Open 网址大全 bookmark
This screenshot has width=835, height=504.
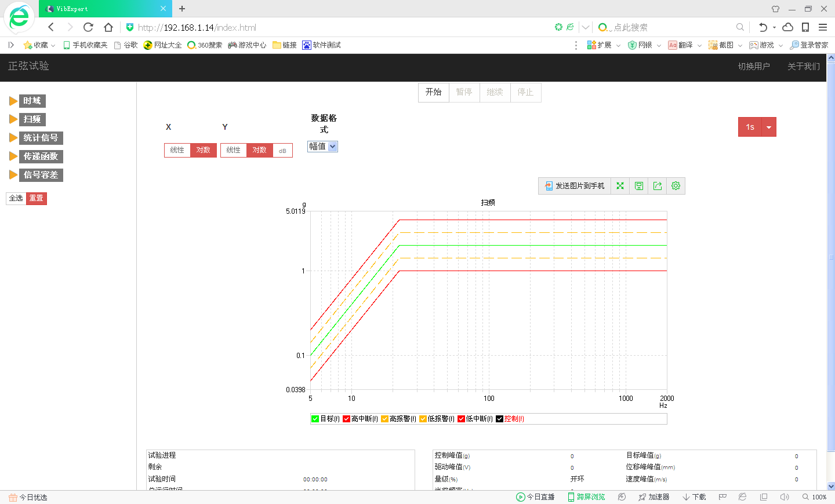click(x=162, y=45)
